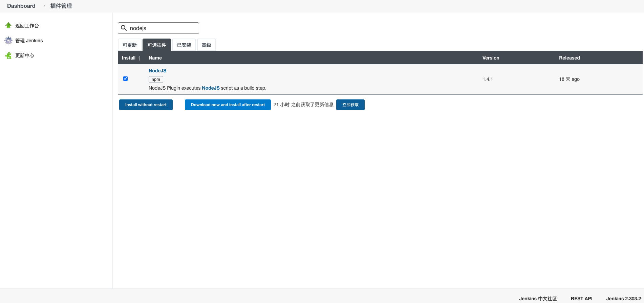Sort by the Install column header
This screenshot has height=303, width=644.
[x=131, y=58]
